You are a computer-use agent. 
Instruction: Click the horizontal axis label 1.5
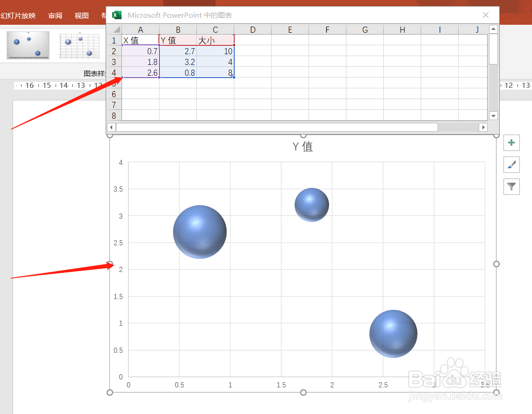[x=281, y=385]
